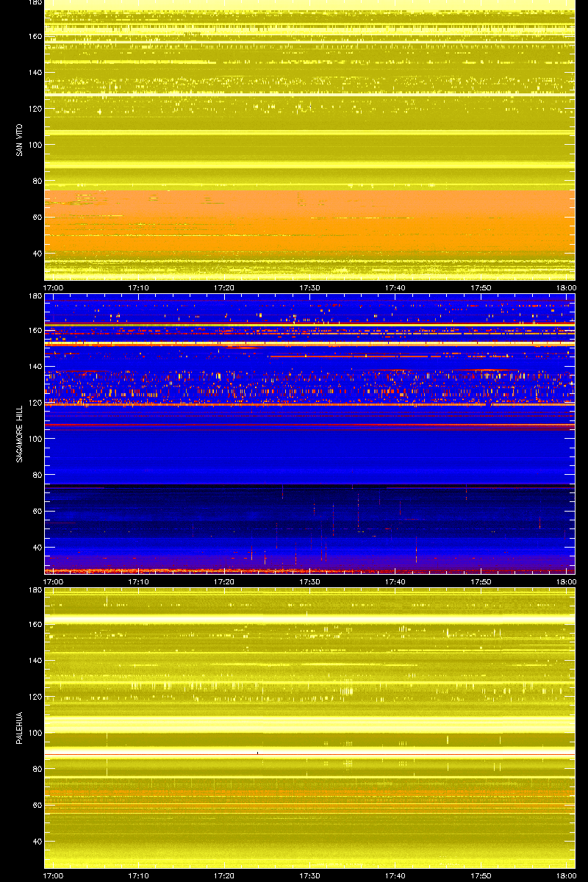Choose the 140 tick on Palehua axis
The width and height of the screenshot is (588, 882).
[x=35, y=660]
